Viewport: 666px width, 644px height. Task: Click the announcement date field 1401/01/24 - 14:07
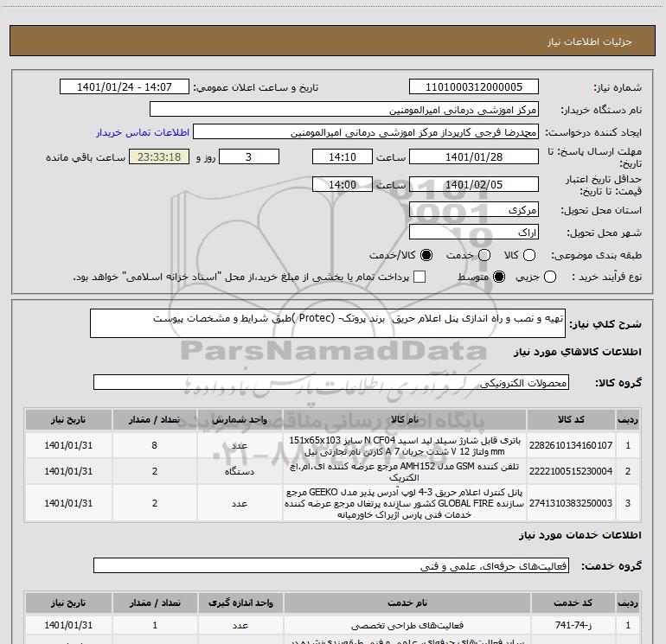(125, 87)
